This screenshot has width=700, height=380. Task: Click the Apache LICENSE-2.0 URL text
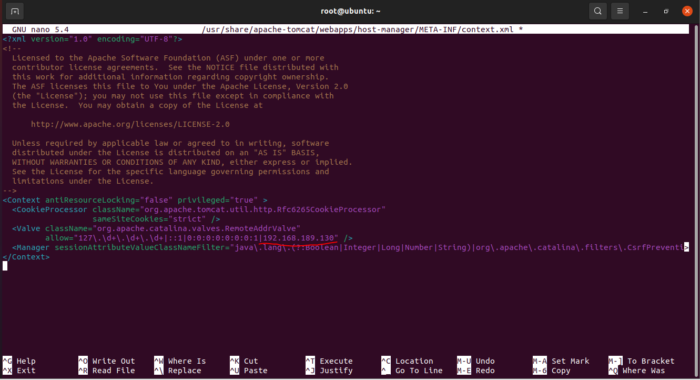pyautogui.click(x=130, y=124)
